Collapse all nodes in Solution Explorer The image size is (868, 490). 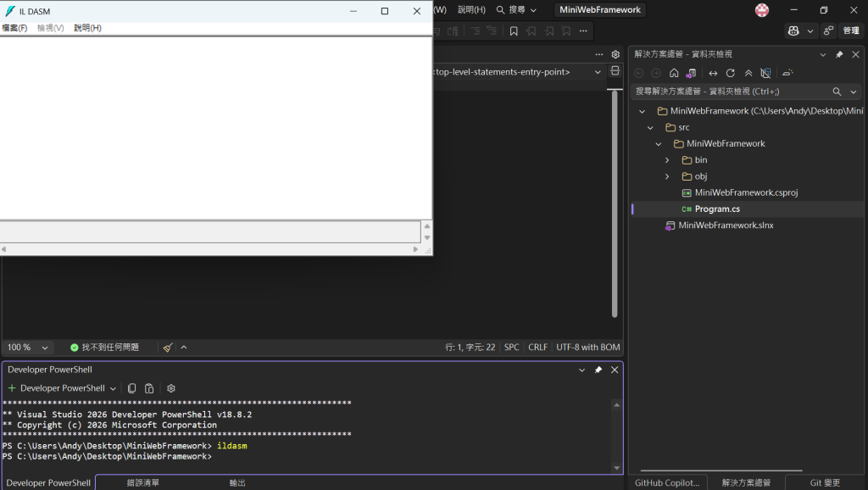pyautogui.click(x=748, y=73)
